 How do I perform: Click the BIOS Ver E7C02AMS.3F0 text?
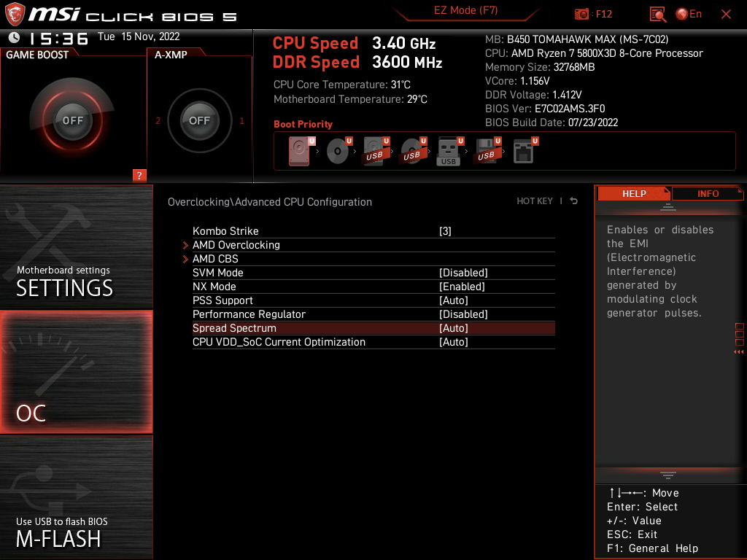[x=545, y=109]
